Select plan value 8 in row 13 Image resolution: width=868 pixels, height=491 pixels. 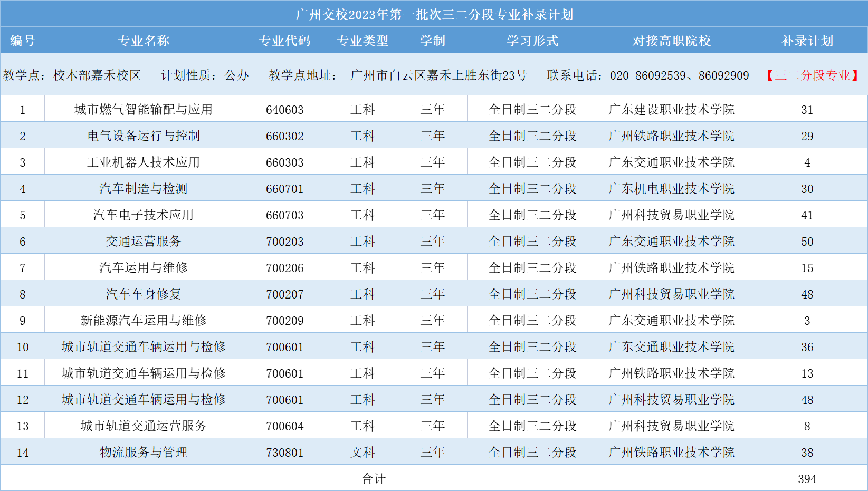pyautogui.click(x=807, y=426)
